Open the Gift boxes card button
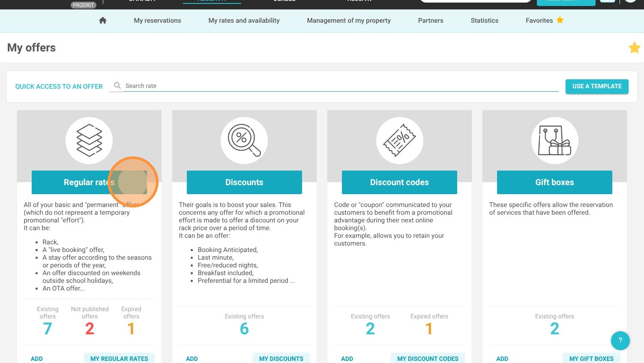 [554, 182]
